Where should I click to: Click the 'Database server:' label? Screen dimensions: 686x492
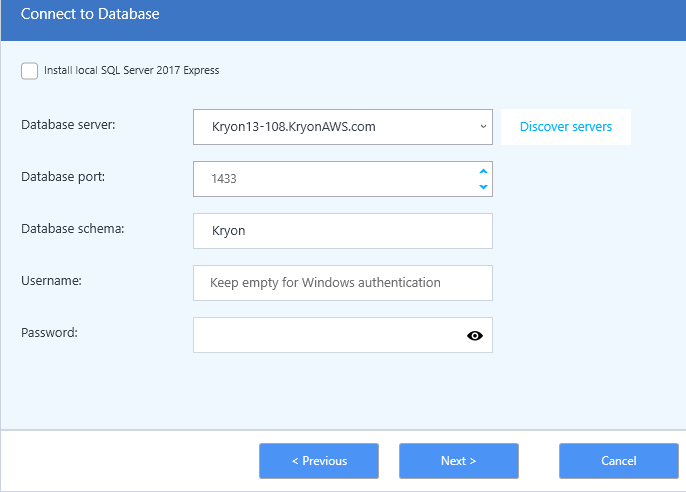[68, 125]
